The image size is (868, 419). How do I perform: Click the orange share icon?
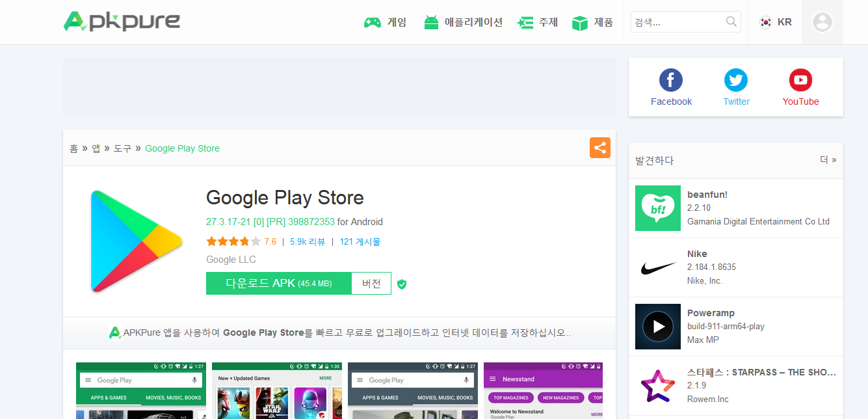600,148
